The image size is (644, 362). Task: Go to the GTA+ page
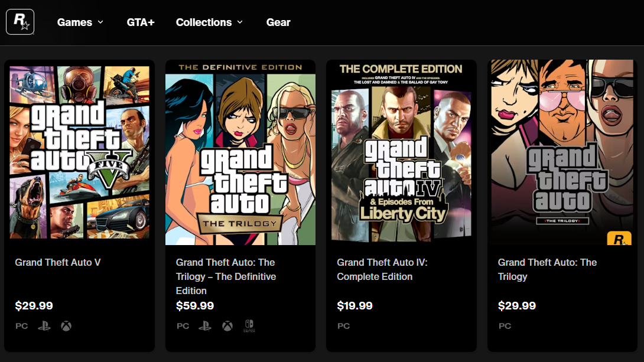click(141, 22)
